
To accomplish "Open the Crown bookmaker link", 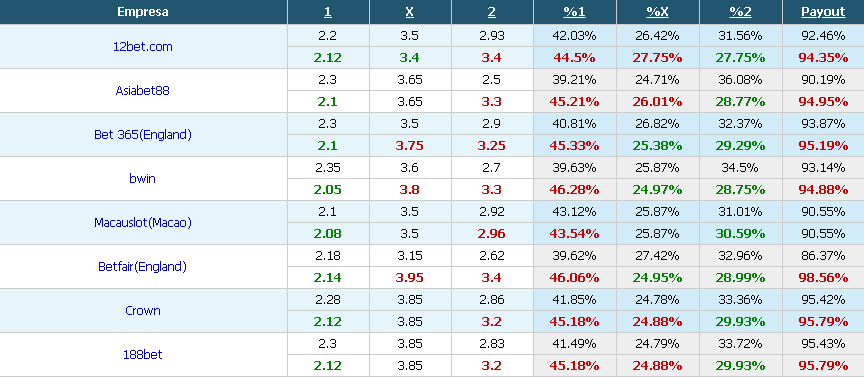I will coord(143,310).
